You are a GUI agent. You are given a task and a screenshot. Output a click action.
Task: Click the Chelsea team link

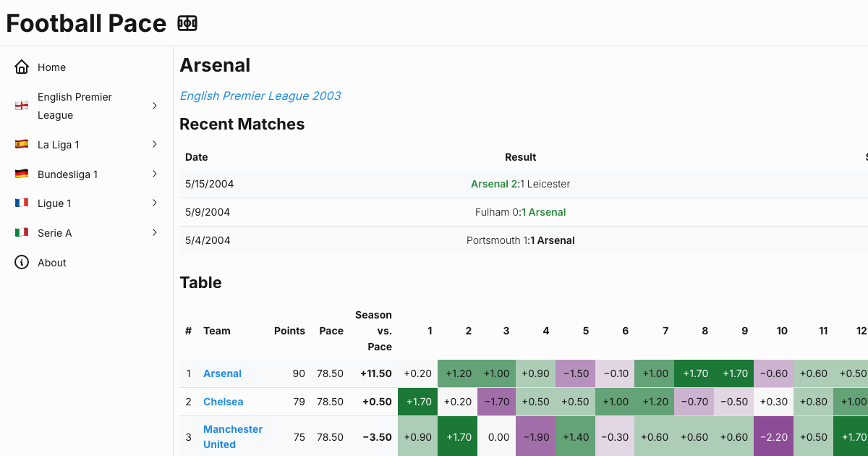[223, 401]
